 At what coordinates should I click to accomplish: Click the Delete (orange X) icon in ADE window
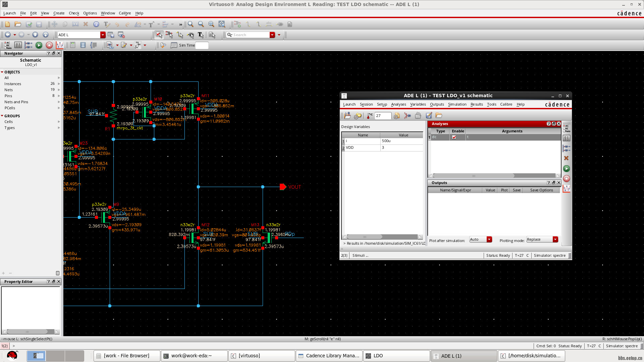pyautogui.click(x=566, y=158)
